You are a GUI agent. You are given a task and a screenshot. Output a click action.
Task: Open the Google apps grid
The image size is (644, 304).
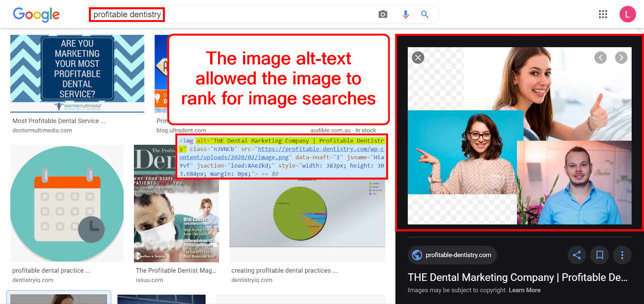click(603, 14)
